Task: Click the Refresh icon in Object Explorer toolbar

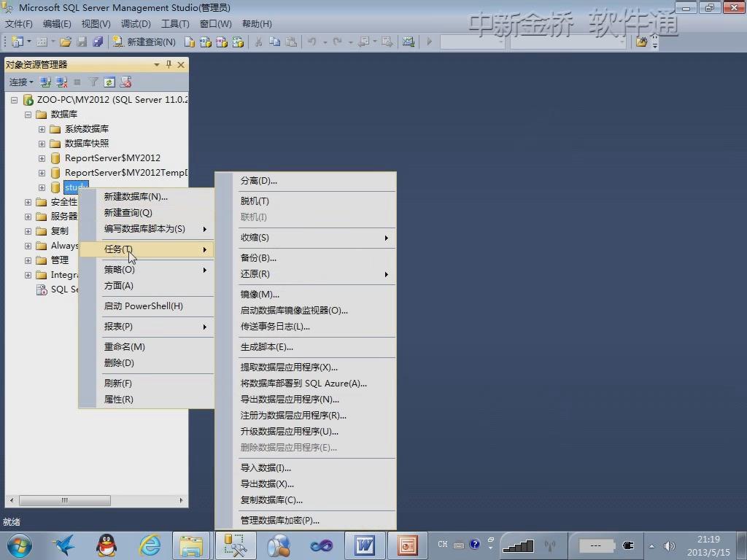Action: [x=109, y=82]
